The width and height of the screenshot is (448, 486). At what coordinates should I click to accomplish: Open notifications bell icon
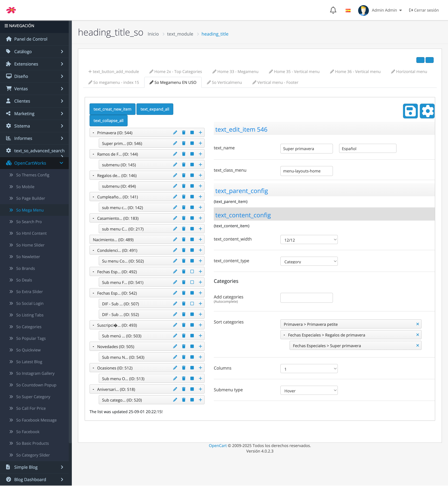pos(333,10)
